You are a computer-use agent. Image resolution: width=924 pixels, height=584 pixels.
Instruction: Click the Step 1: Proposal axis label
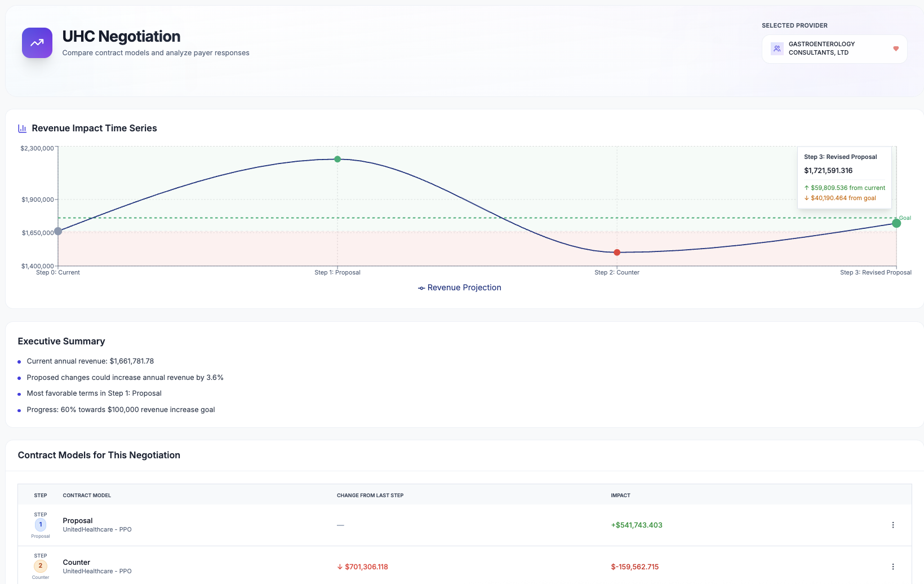coord(337,272)
